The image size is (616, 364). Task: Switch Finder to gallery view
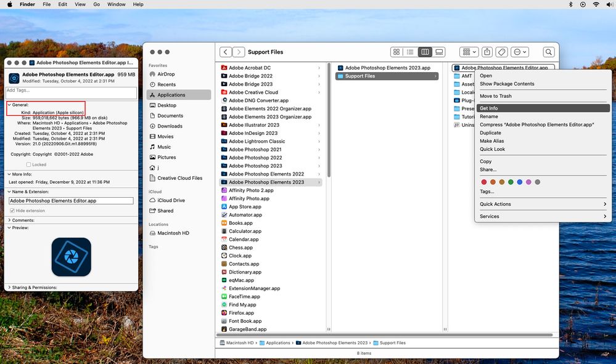click(439, 52)
